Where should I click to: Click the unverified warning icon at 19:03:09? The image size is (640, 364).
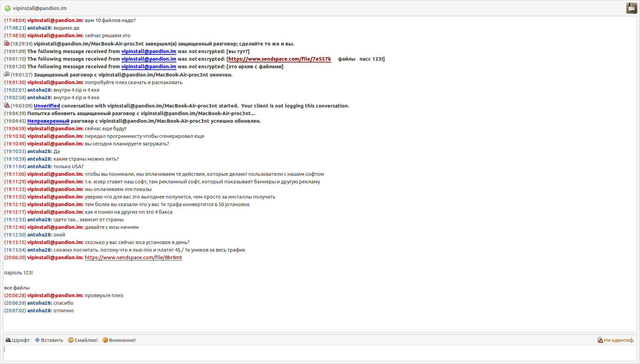[7, 105]
